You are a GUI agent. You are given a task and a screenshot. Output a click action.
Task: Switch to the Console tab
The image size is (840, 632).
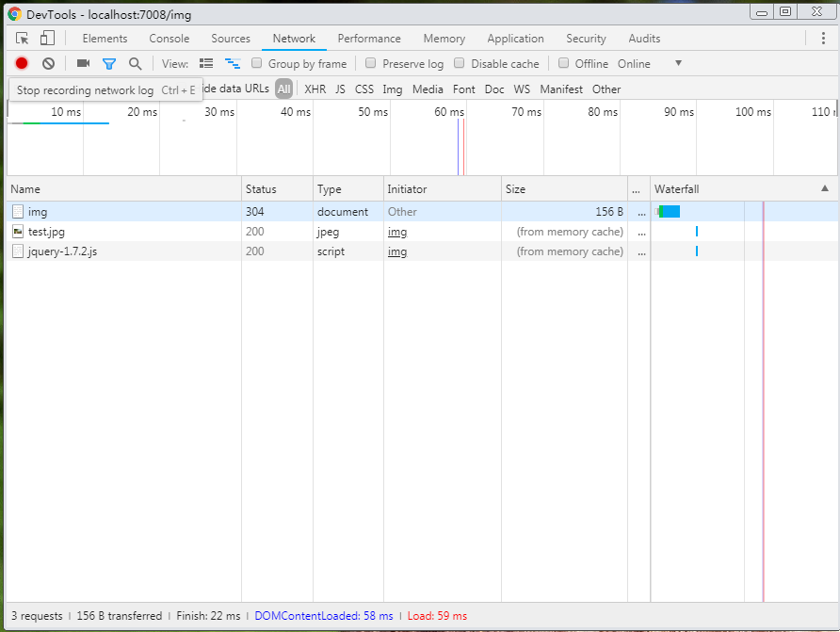(x=170, y=39)
